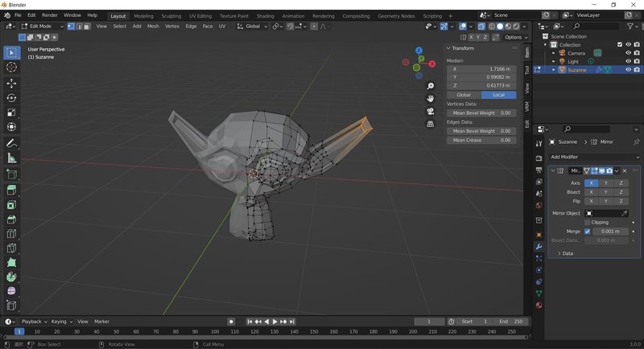The height and width of the screenshot is (349, 644).
Task: Play the animation forward
Action: (275, 322)
